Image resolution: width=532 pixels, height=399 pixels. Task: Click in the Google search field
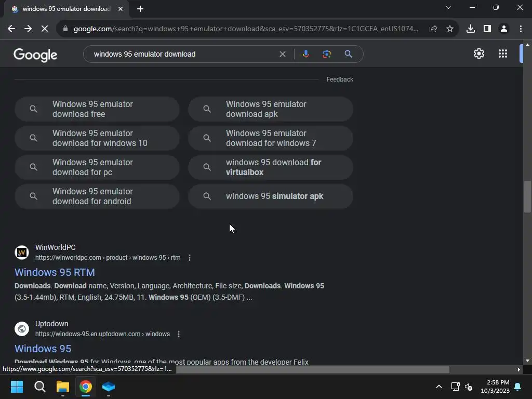[x=183, y=54]
